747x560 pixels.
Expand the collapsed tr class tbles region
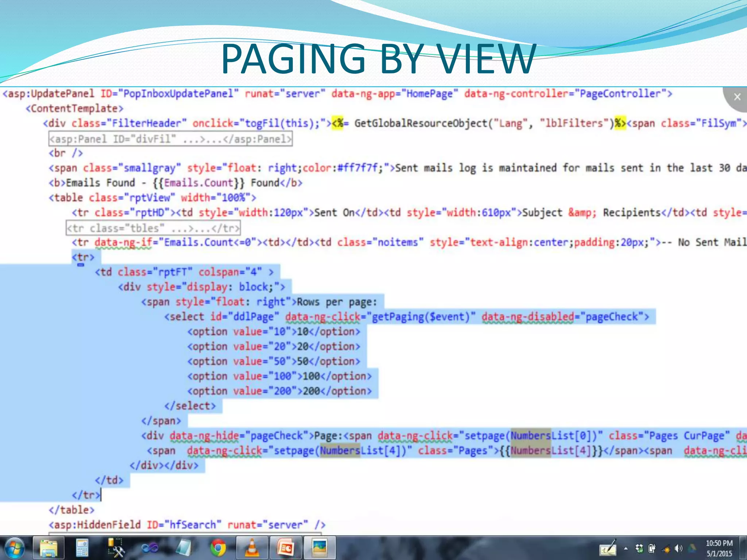pyautogui.click(x=153, y=228)
